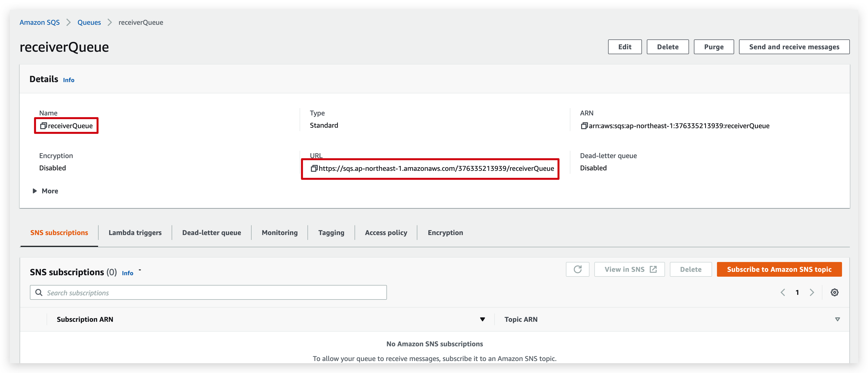Purge the queue messages
Viewport: 868px width, 373px height.
pyautogui.click(x=714, y=47)
